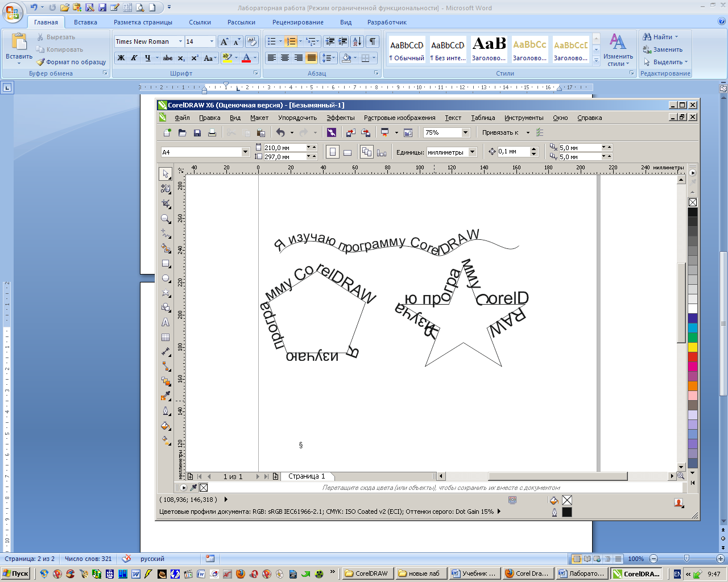728x582 pixels.
Task: Toggle Italic (К) in Word ribbon
Action: click(134, 58)
